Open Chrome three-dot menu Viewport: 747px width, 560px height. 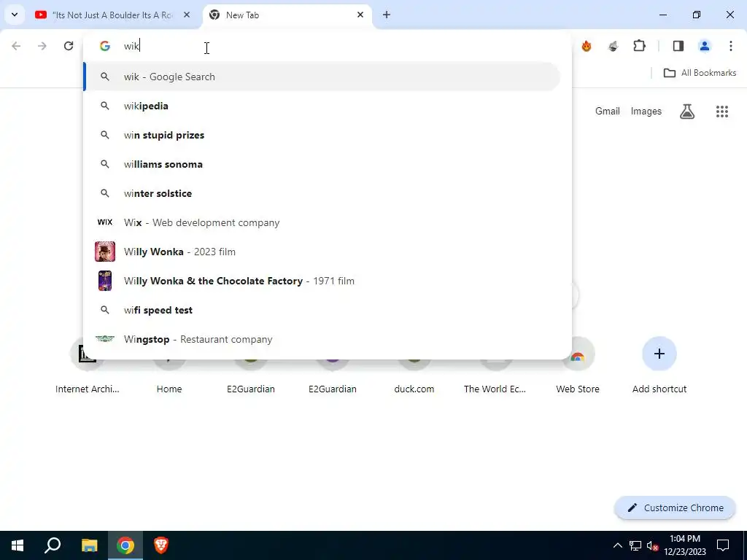731,46
